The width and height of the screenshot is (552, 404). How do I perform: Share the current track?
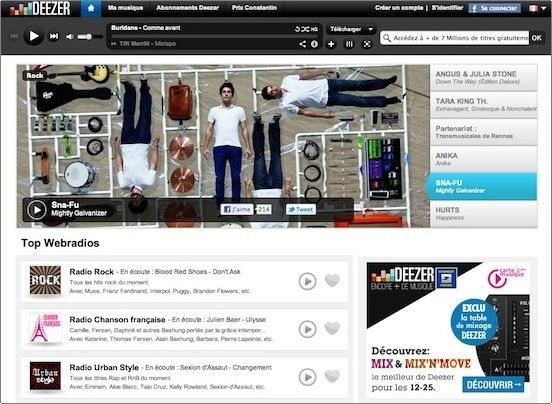click(x=302, y=44)
